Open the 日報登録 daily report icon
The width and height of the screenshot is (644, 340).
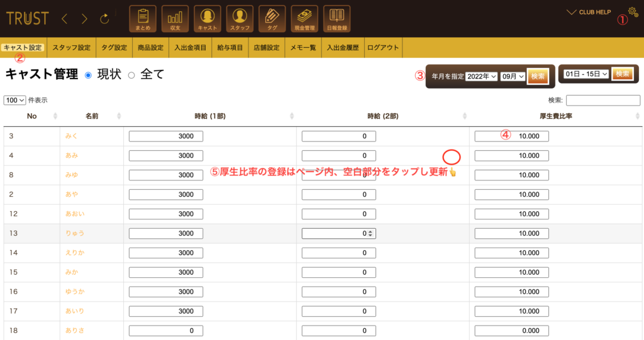(336, 19)
